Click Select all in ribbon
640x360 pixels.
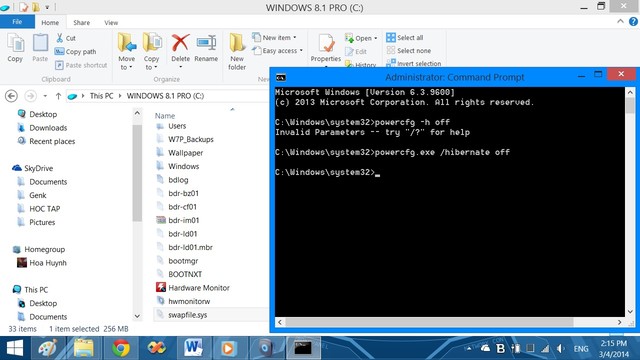tap(405, 38)
